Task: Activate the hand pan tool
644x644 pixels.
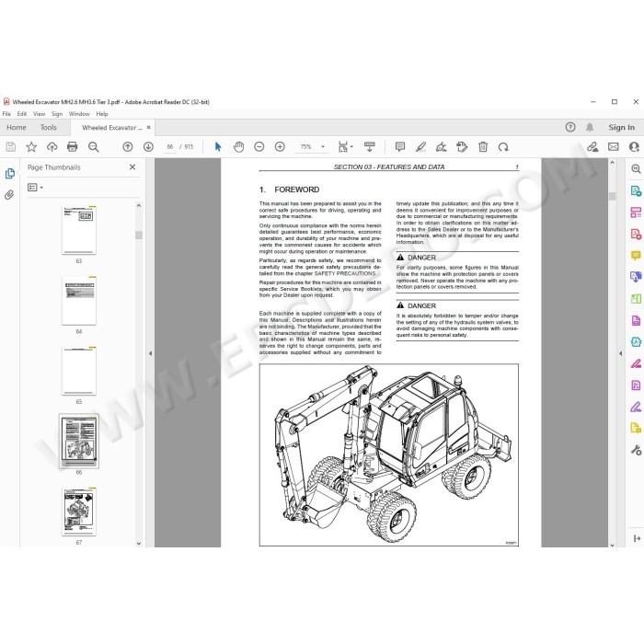Action: (x=238, y=146)
